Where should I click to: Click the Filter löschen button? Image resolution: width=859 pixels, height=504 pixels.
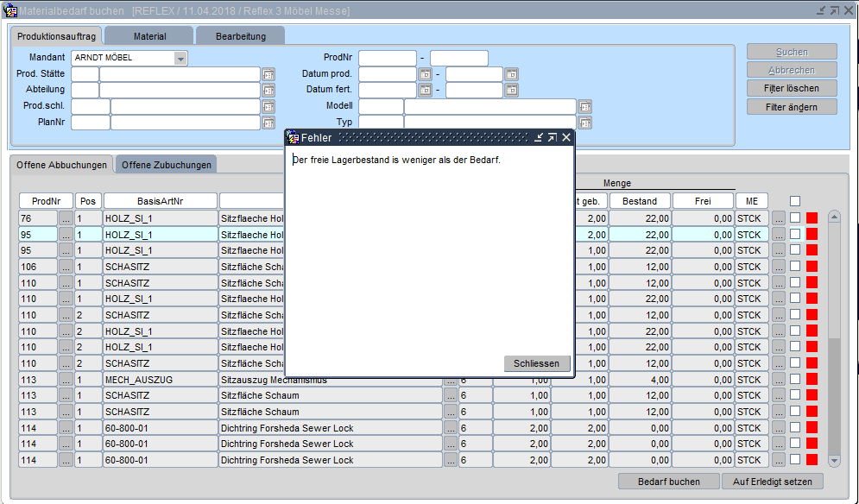792,88
